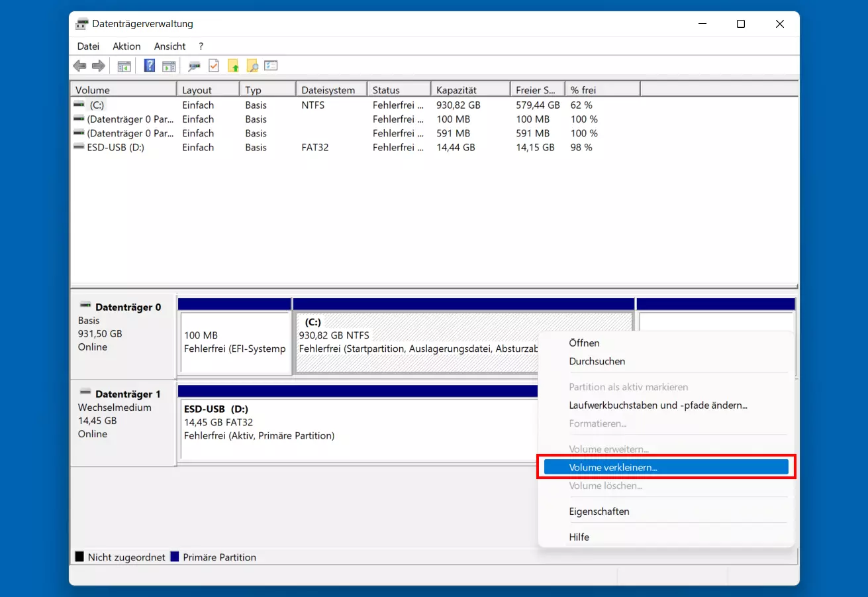
Task: Click the folder with green arrow icon
Action: pyautogui.click(x=233, y=66)
